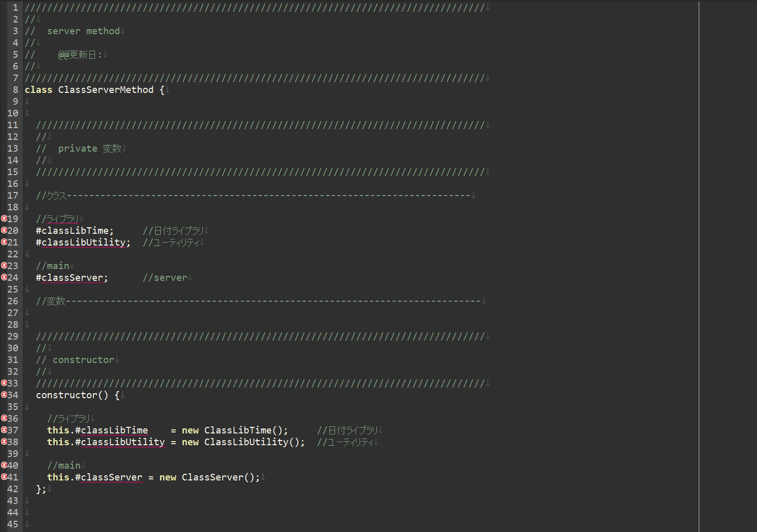Click the error marker next to line 24
The height and width of the screenshot is (532, 757).
pos(4,277)
